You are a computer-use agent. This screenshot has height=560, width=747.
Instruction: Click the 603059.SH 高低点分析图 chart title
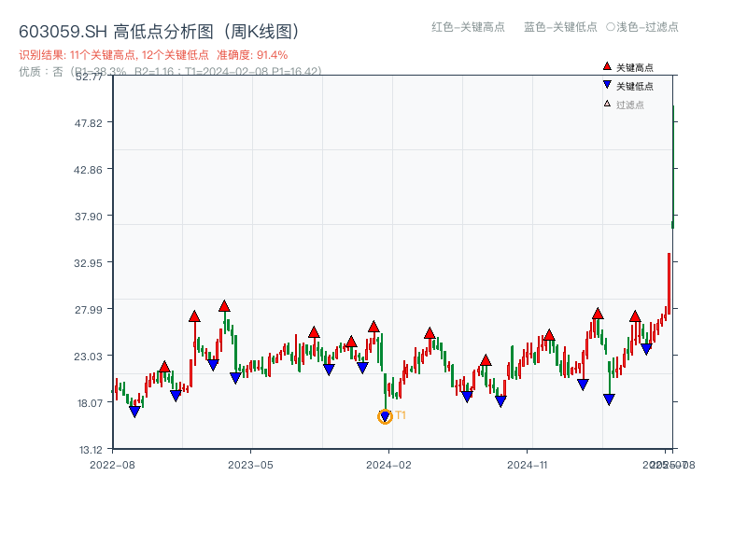[160, 32]
